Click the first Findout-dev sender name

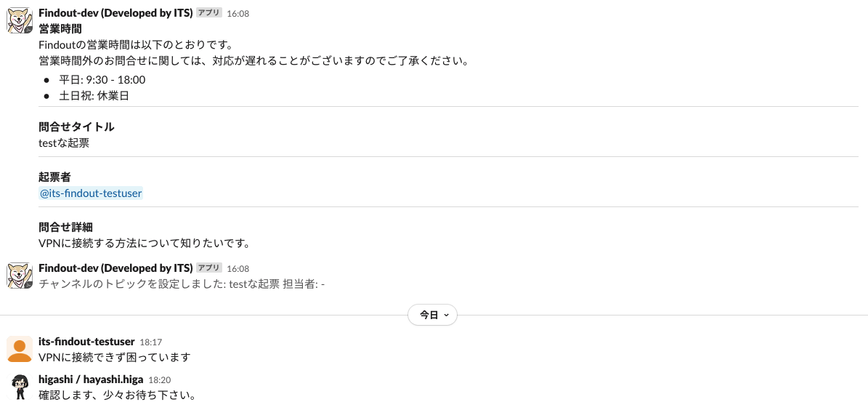[x=115, y=13]
